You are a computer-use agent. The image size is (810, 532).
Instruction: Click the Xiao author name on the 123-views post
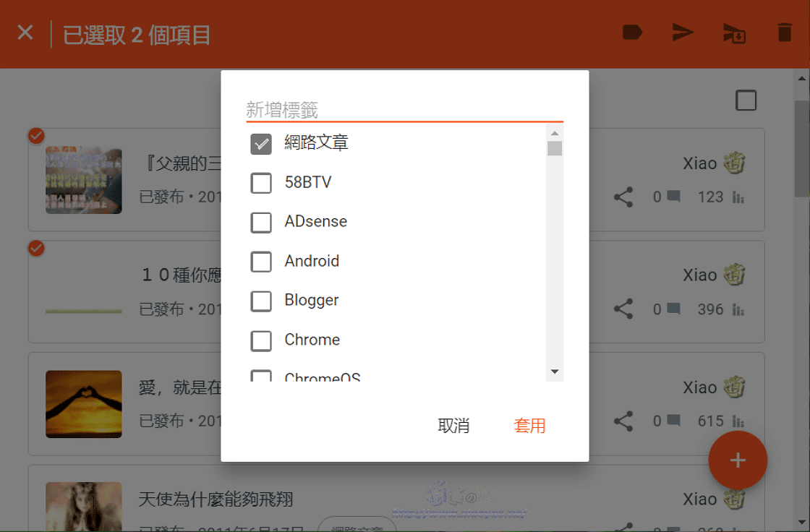pyautogui.click(x=699, y=164)
